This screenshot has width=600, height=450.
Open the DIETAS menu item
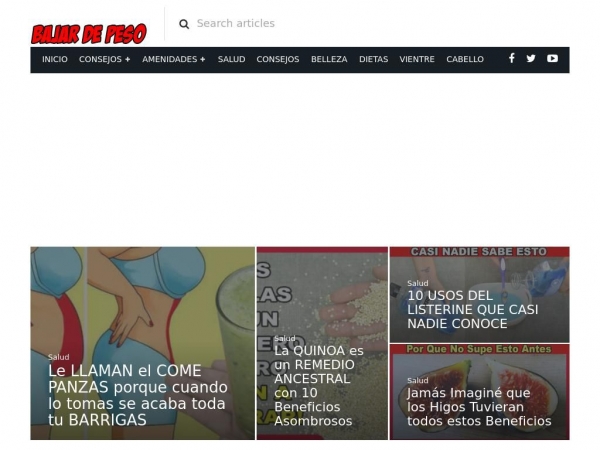[373, 59]
